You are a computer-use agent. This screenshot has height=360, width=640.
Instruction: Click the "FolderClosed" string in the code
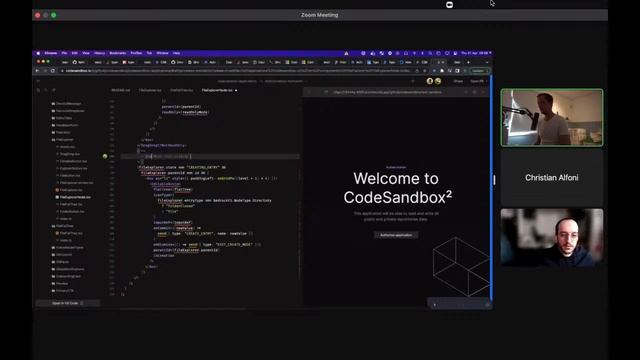[x=180, y=206]
